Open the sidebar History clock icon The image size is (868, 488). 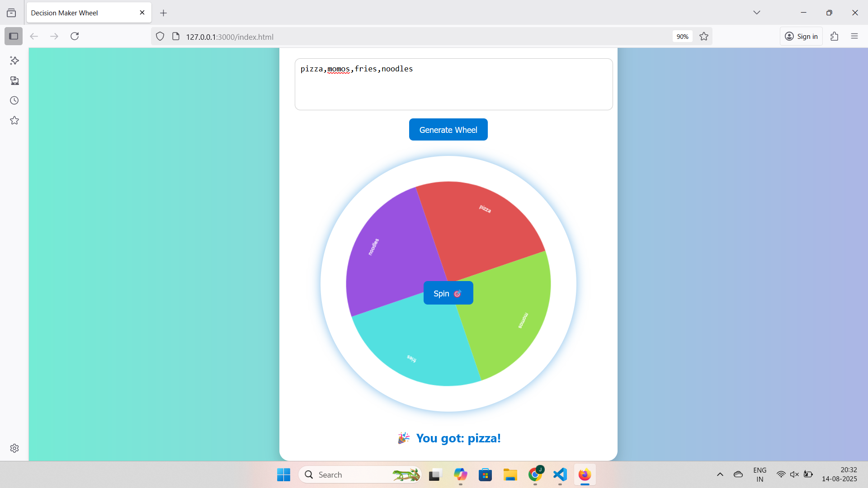(14, 100)
